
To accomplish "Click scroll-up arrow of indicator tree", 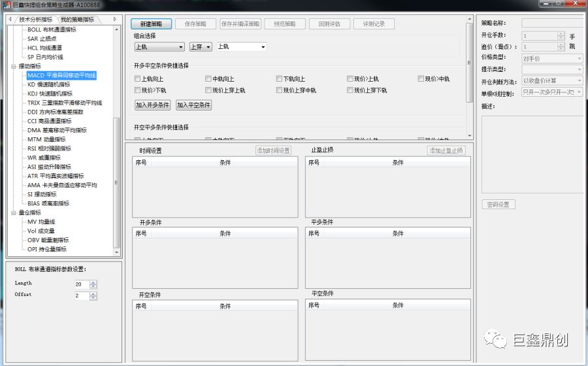I will click(x=117, y=29).
